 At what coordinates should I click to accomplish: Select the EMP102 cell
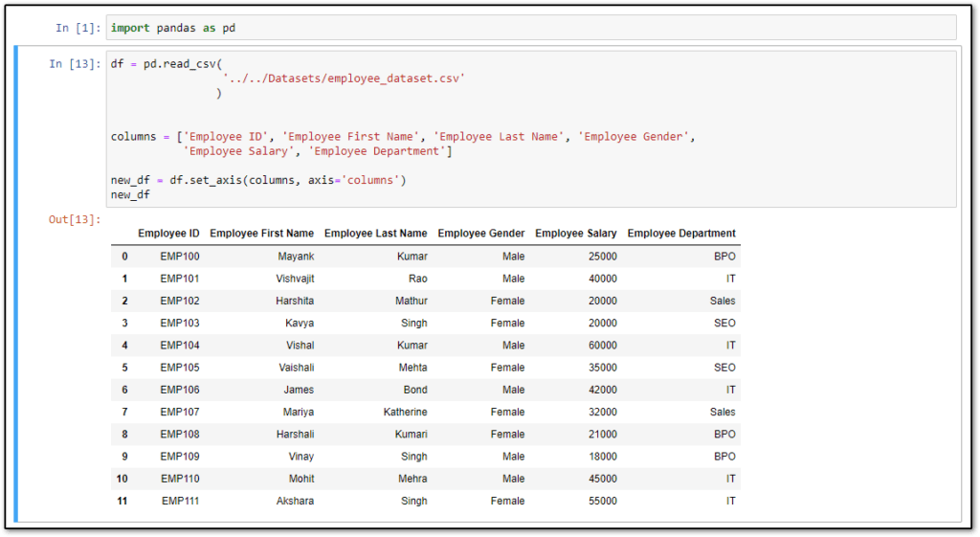pyautogui.click(x=180, y=301)
